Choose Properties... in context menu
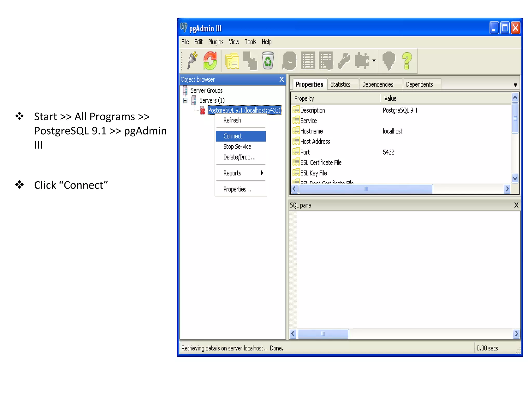Screen dimensions: 532x399 pos(241,189)
